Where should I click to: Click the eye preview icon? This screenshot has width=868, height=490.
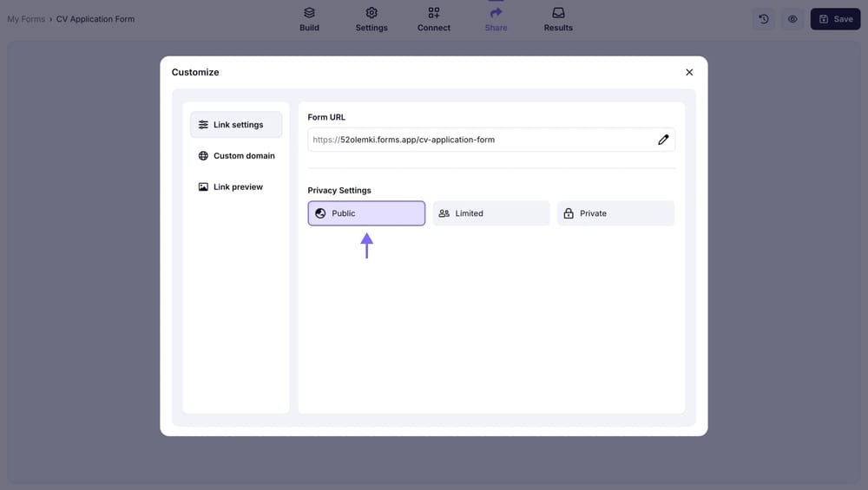792,19
